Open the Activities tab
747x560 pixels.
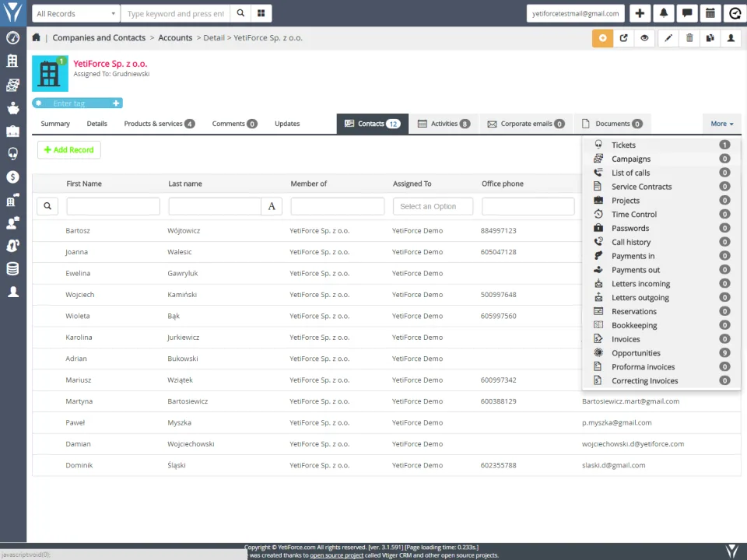[444, 124]
